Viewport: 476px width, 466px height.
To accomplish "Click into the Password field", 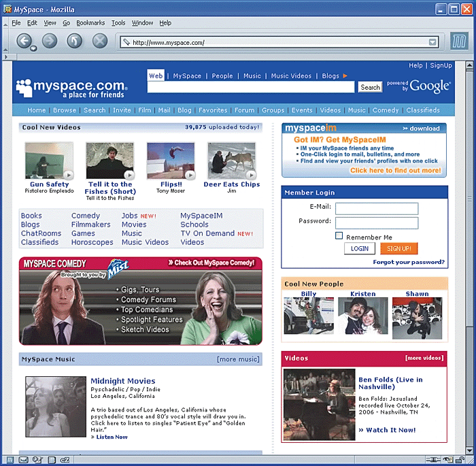I will click(x=377, y=223).
